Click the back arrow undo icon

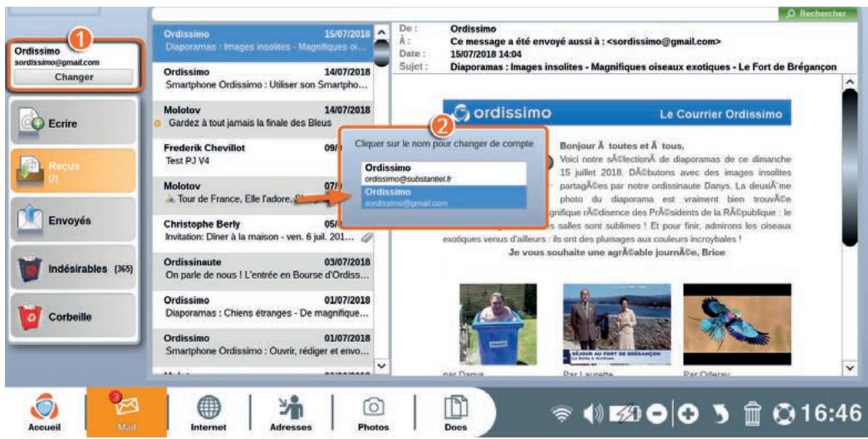[x=721, y=414]
